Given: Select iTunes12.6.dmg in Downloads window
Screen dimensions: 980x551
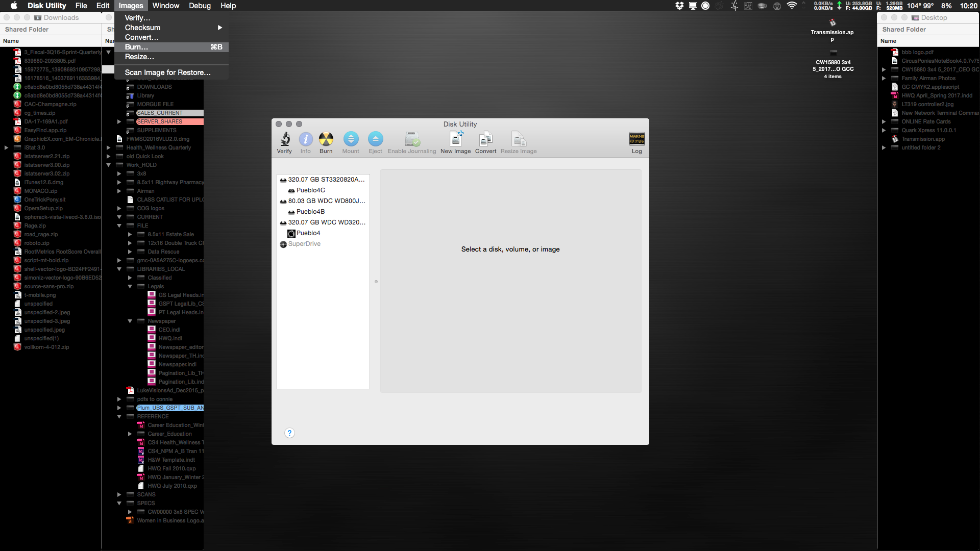Looking at the screenshot, I should tap(44, 182).
